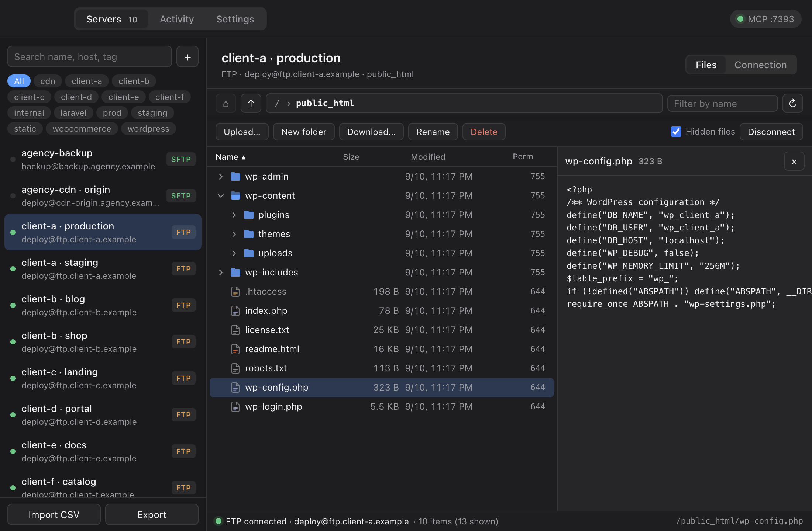812x531 pixels.
Task: Filter servers by internal tag
Action: pyautogui.click(x=29, y=113)
